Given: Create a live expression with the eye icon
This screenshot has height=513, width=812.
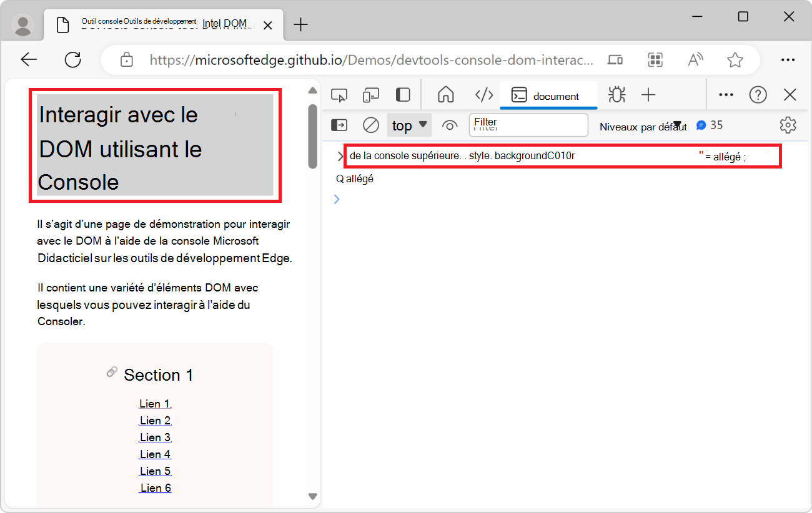Looking at the screenshot, I should (450, 125).
